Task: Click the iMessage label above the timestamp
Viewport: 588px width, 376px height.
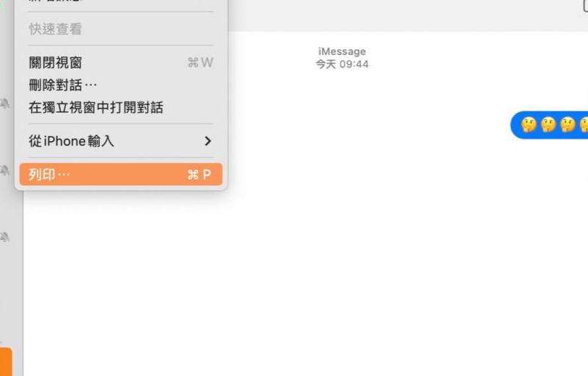Action: click(342, 51)
